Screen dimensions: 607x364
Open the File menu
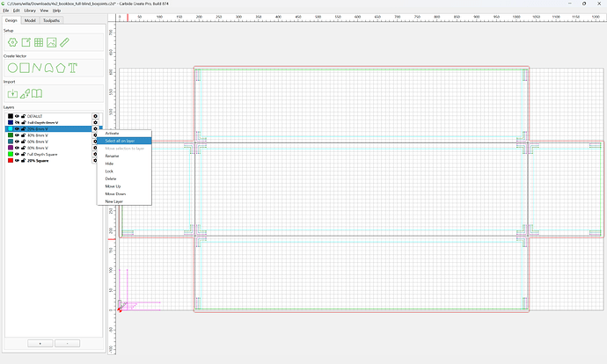click(x=6, y=11)
